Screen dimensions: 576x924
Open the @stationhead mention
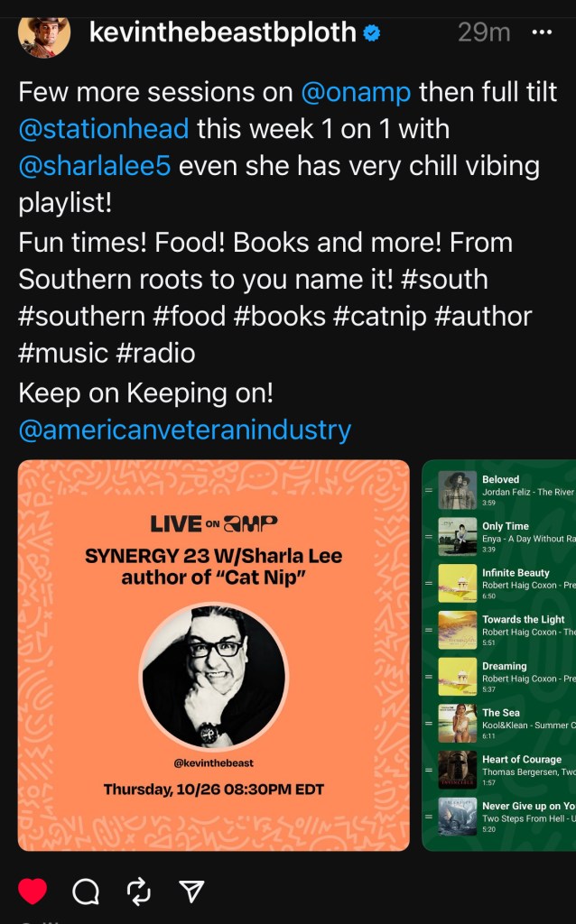104,129
